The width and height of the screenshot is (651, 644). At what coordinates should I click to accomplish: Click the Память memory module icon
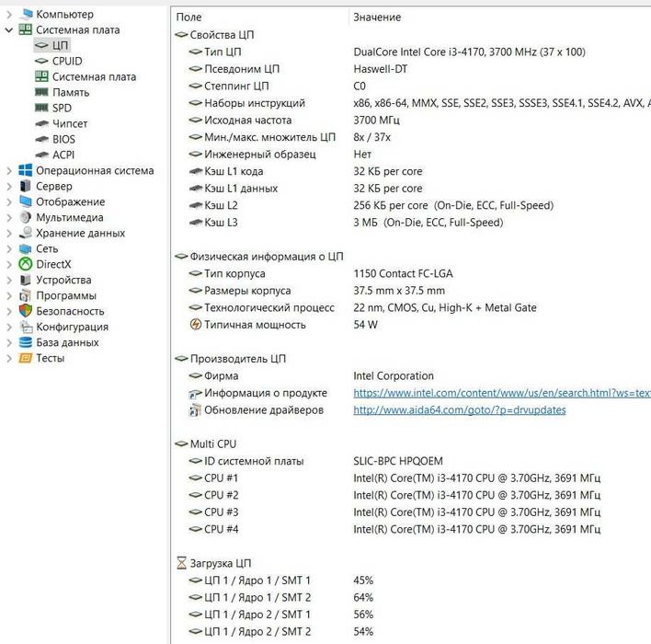point(41,92)
